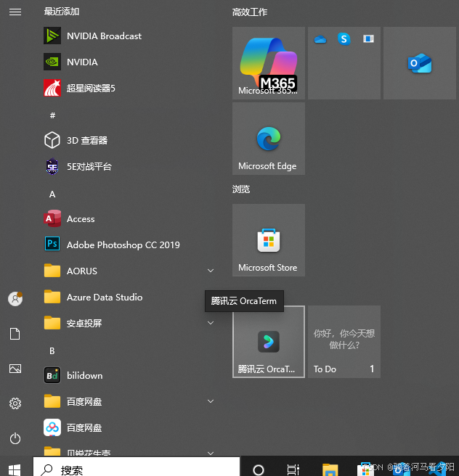Open the 百度网盘 folder entry
Viewport: 459px width, 476px height.
point(129,402)
